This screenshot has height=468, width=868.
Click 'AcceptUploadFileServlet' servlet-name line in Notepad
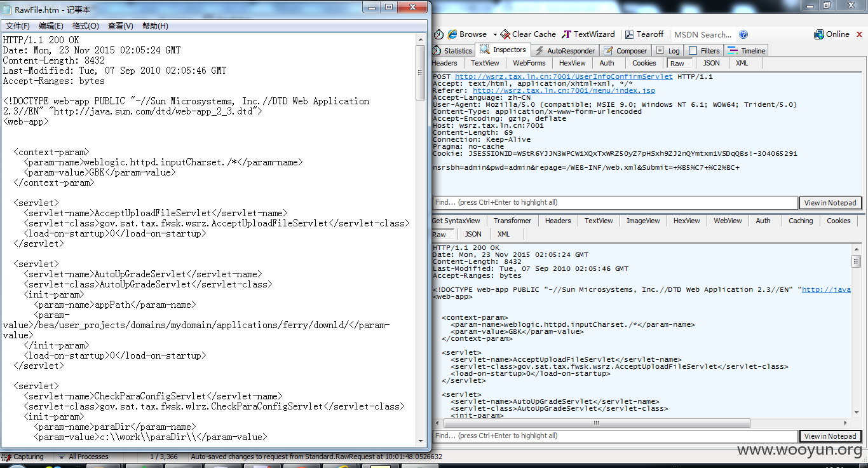(x=155, y=213)
